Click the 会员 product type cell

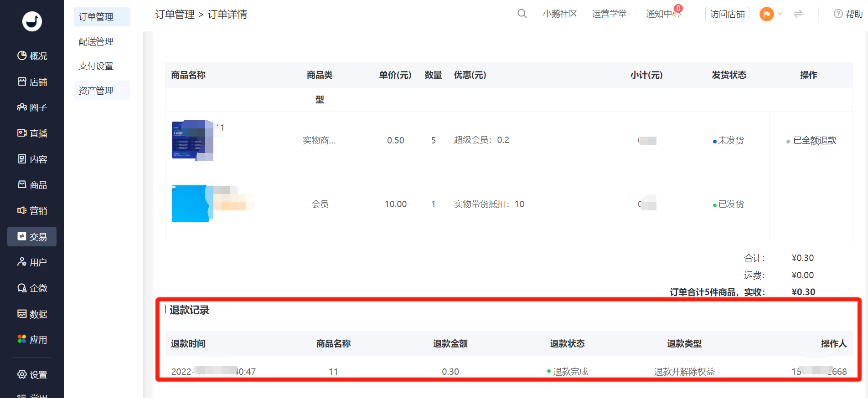coord(320,204)
